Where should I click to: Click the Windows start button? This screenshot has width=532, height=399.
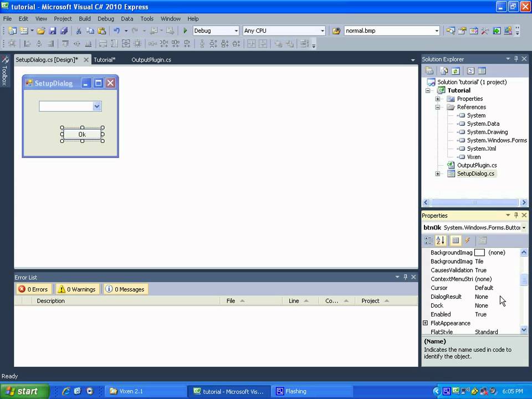[x=24, y=391]
